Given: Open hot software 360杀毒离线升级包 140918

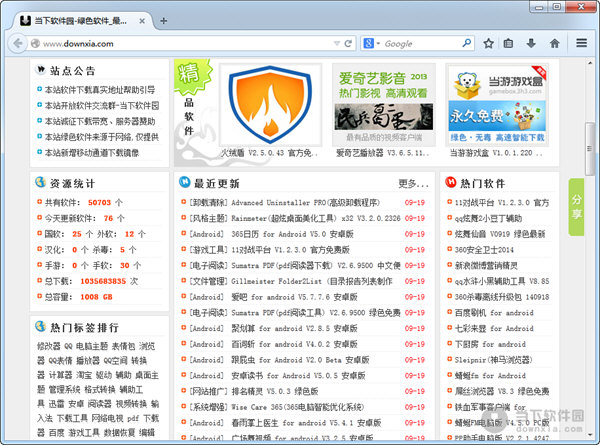Looking at the screenshot, I should 502,297.
